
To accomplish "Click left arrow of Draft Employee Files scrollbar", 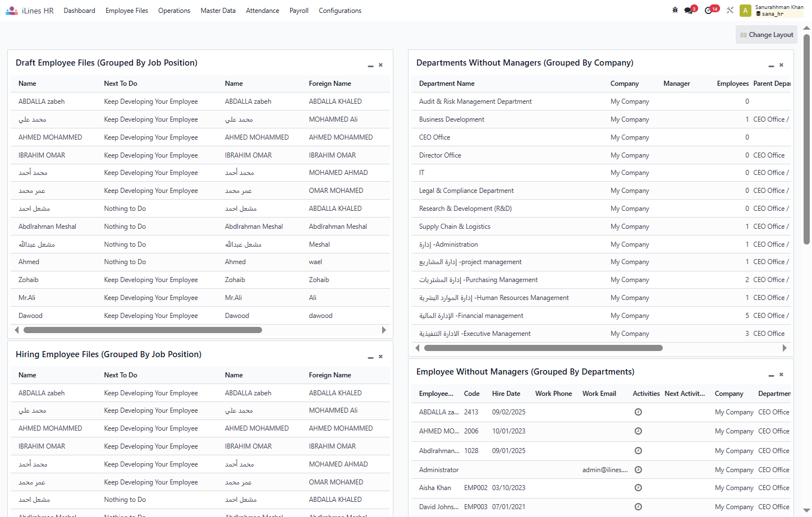I will click(x=16, y=330).
